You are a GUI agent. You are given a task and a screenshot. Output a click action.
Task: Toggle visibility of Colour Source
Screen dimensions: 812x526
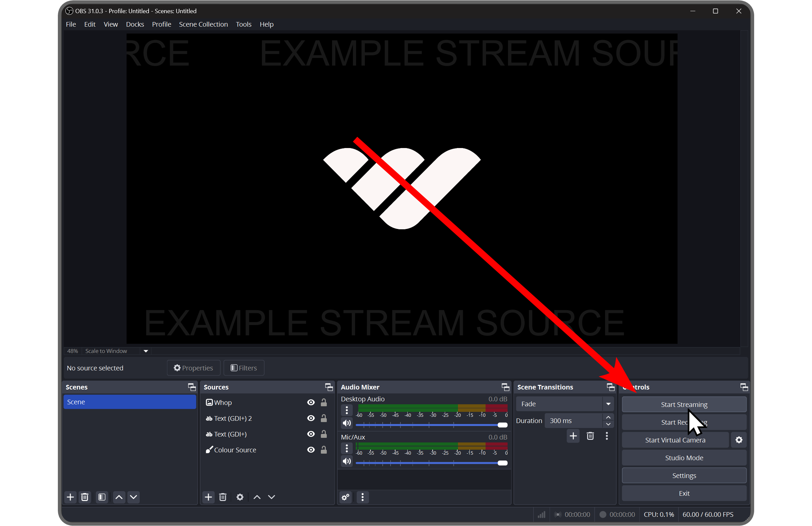[311, 450]
